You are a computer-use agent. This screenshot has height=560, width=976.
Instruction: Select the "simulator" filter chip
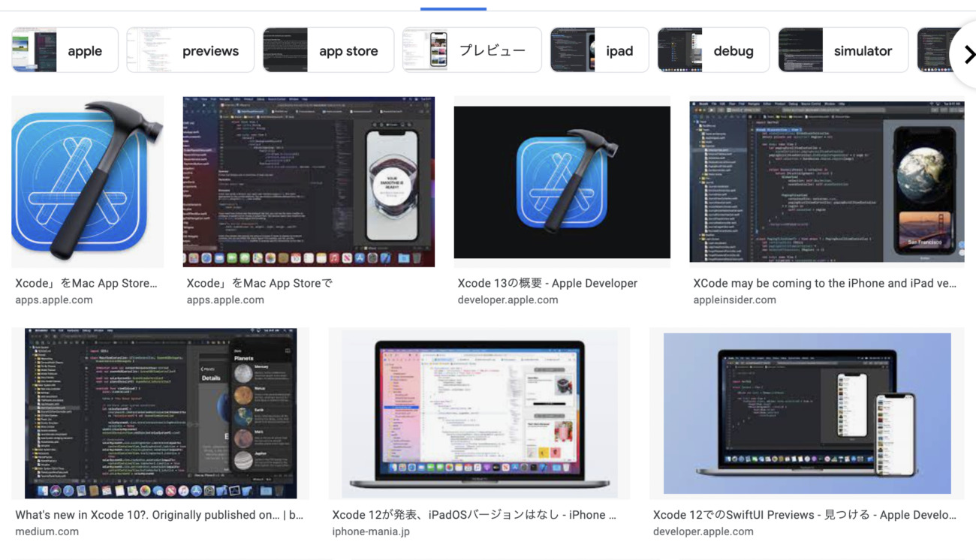coord(843,50)
